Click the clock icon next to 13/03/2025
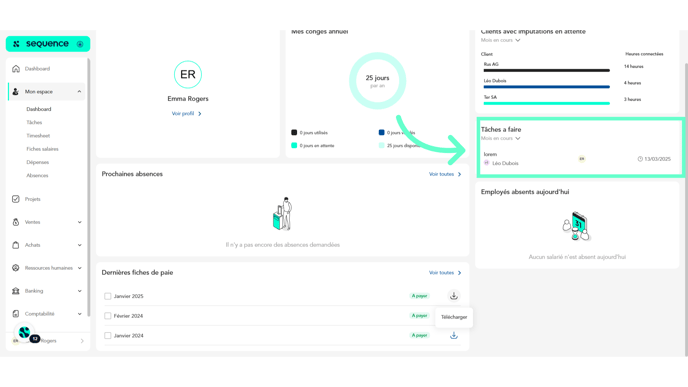This screenshot has width=688, height=387. (x=640, y=159)
